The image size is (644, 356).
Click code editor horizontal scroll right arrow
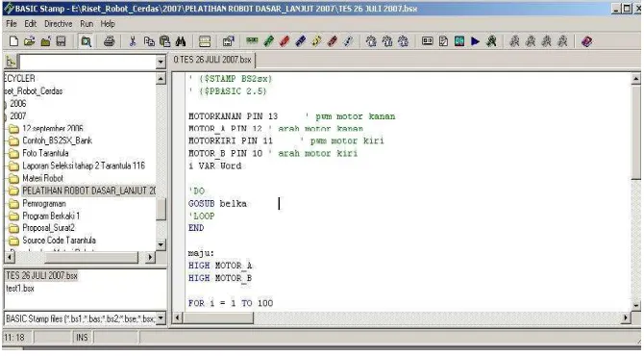click(626, 318)
